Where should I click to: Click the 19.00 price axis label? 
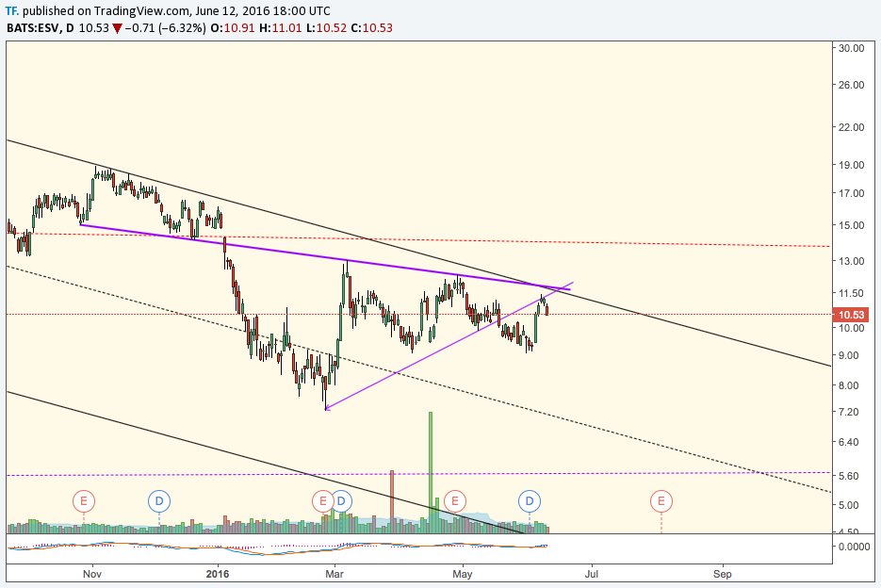pyautogui.click(x=851, y=165)
